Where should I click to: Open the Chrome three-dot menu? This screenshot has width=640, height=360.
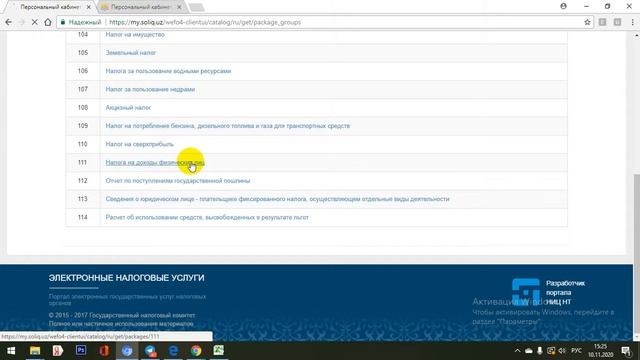(632, 22)
